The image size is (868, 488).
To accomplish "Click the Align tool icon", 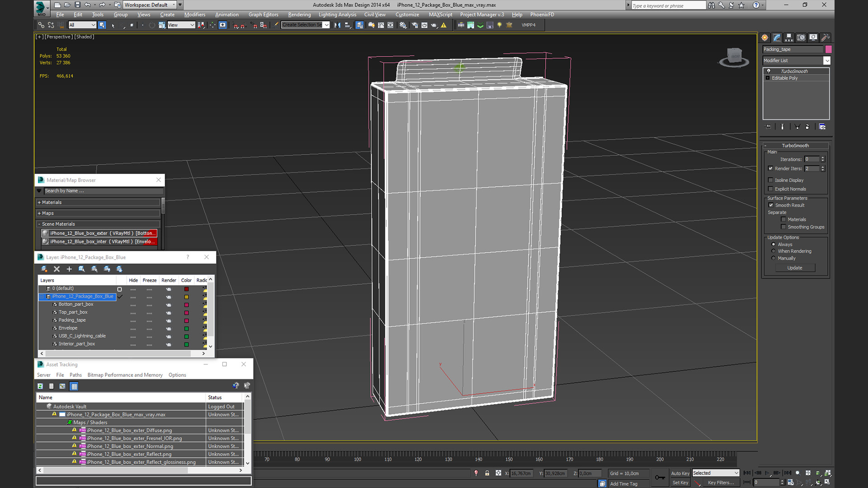I will pyautogui.click(x=348, y=25).
